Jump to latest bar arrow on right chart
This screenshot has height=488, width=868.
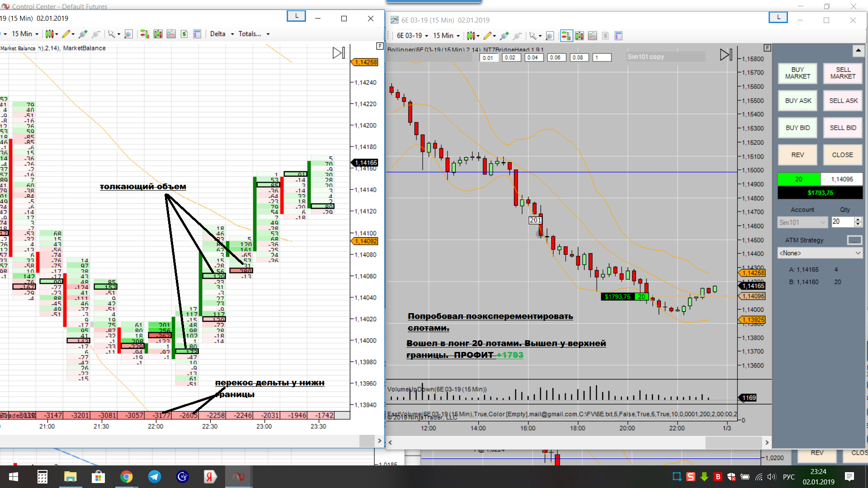726,55
